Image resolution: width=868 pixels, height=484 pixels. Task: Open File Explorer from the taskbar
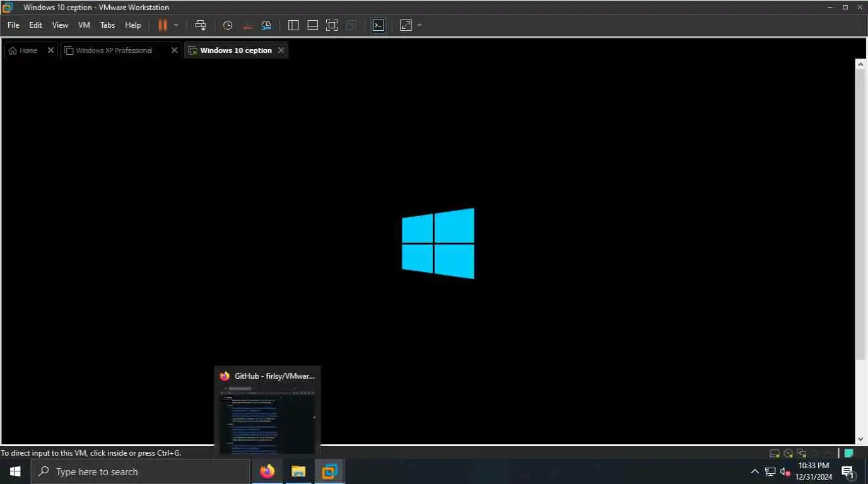coord(298,471)
